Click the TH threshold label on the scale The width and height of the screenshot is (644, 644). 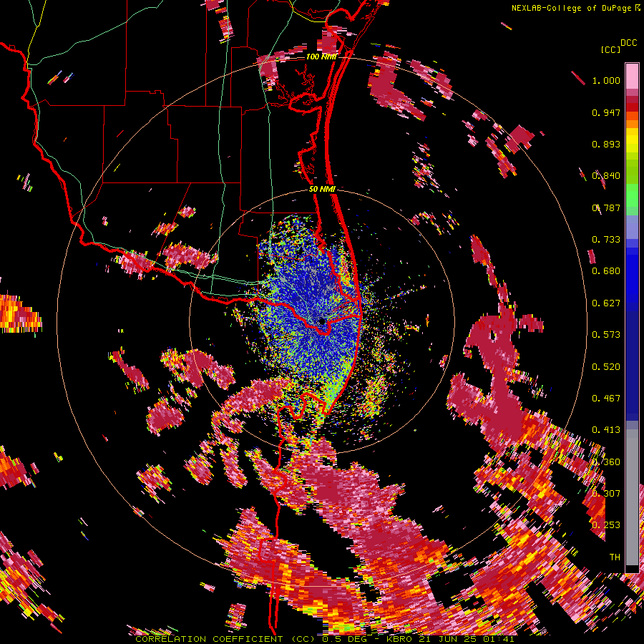[x=615, y=557]
